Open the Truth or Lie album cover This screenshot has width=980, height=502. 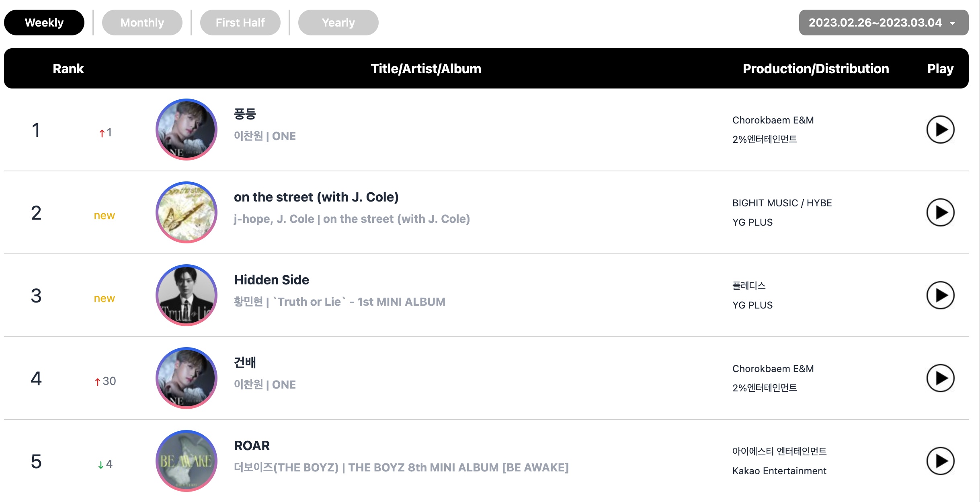[187, 295]
